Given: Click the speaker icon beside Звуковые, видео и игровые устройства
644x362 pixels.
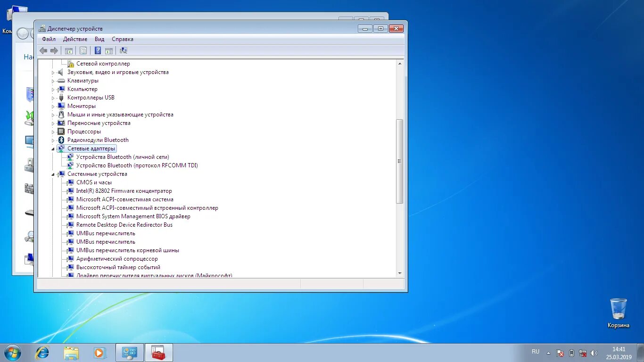Looking at the screenshot, I should [x=61, y=72].
